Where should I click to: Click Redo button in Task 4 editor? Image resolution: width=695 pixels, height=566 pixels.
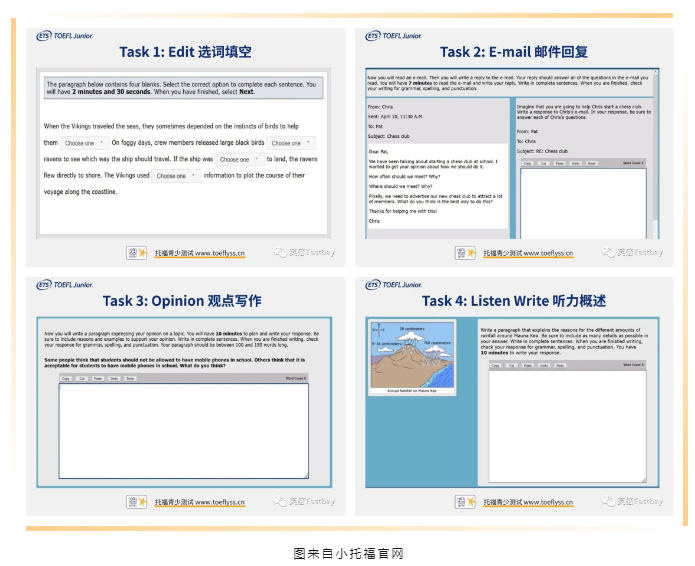(560, 365)
